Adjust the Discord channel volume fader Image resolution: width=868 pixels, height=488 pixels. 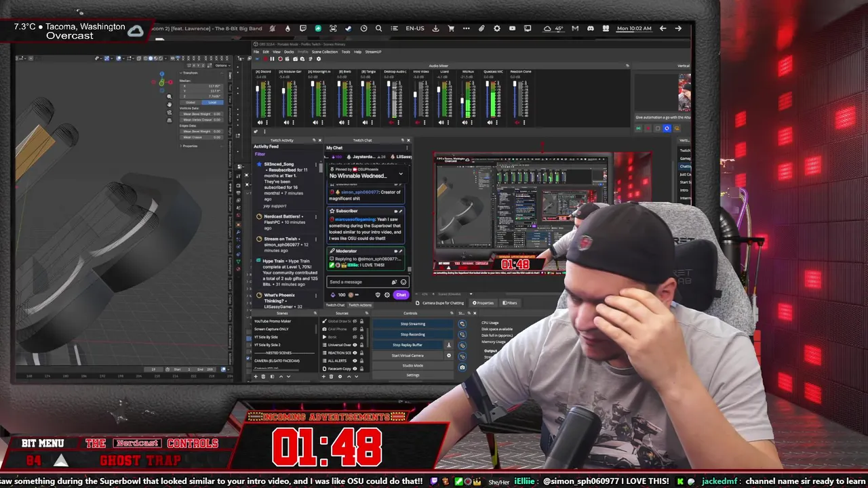pyautogui.click(x=257, y=89)
